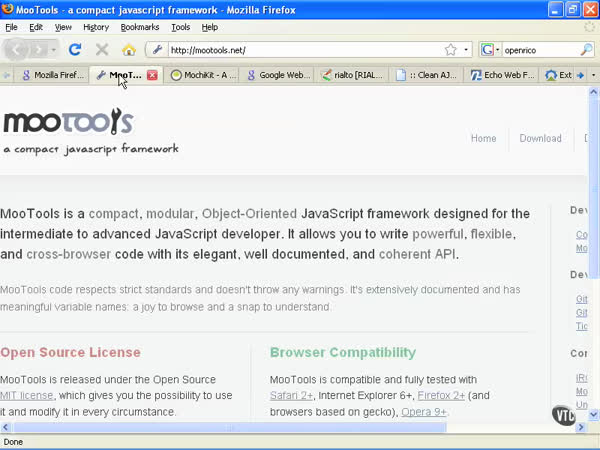Follow the Opera 9+ link
The image size is (600, 450).
pos(425,411)
